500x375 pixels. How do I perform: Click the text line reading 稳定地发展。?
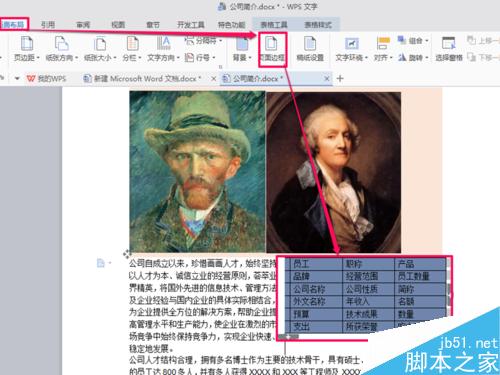pyautogui.click(x=151, y=349)
